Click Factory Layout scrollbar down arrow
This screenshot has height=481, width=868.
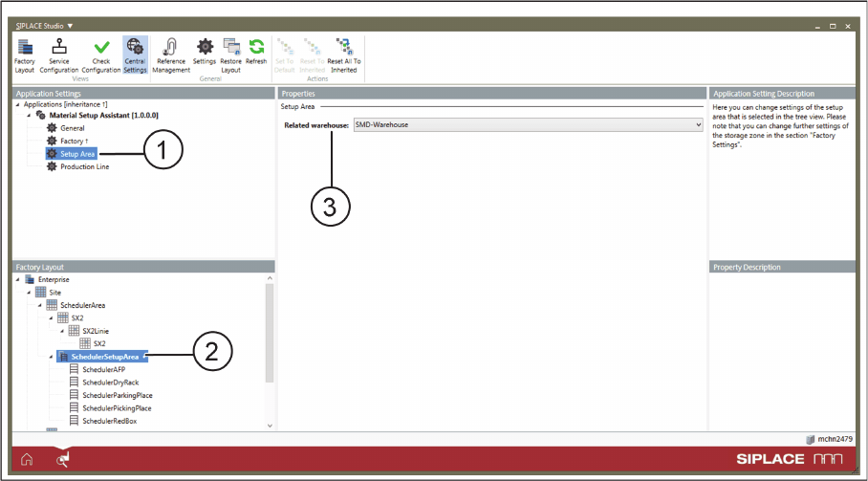tap(270, 426)
